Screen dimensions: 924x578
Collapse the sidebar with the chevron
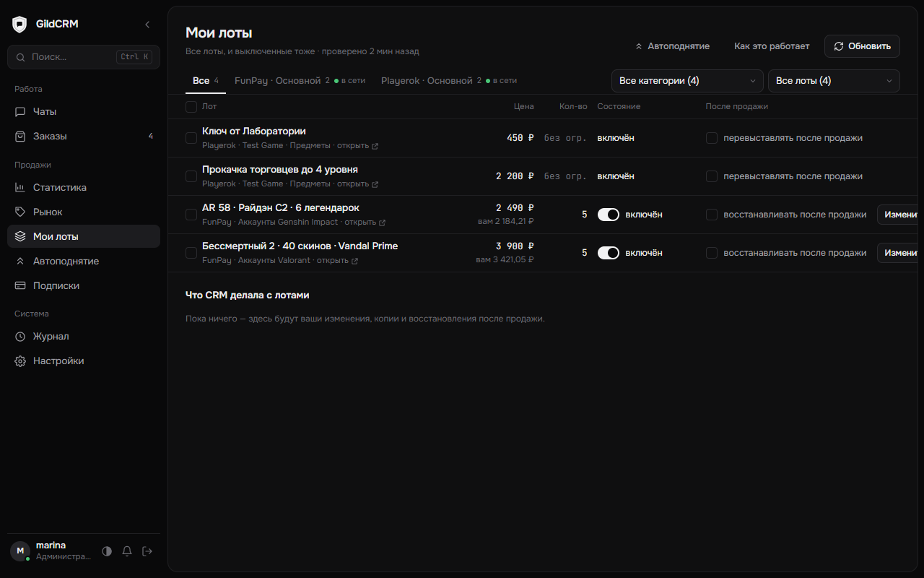pos(147,25)
